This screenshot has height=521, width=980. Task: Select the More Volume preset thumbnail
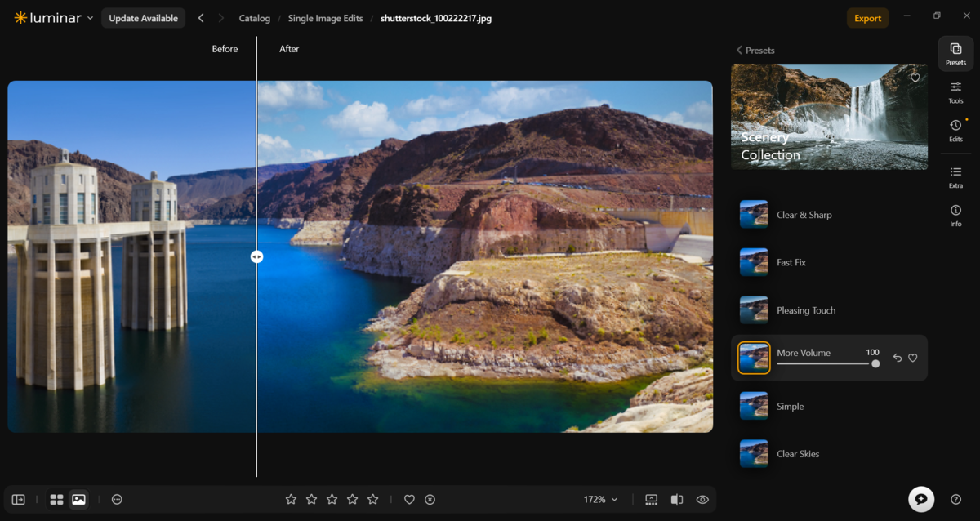754,358
